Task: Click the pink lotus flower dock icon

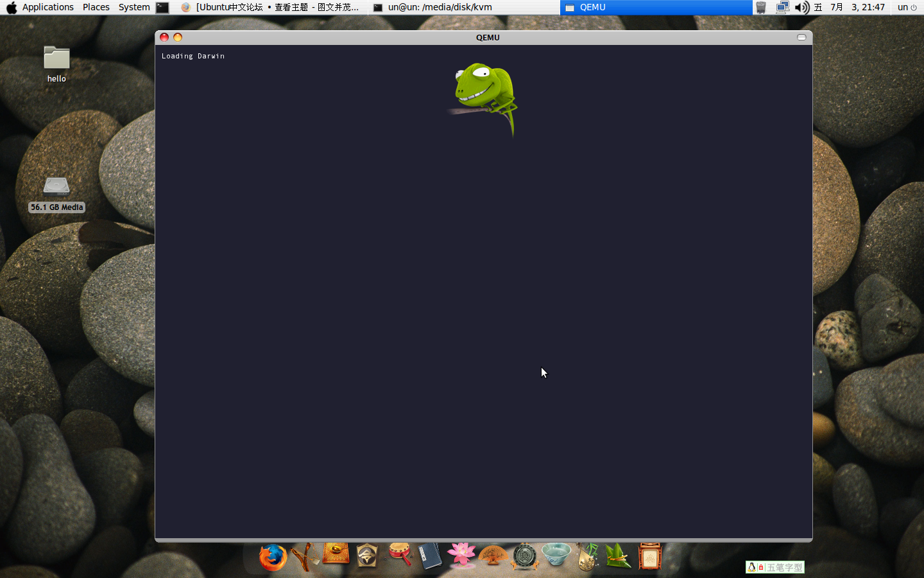Action: [462, 556]
